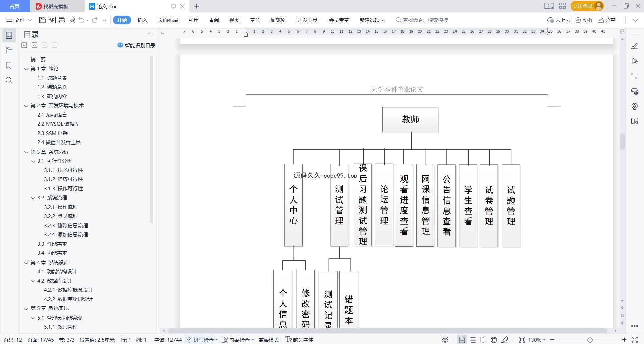The image size is (644, 344).
Task: Open the 文件 menu
Action: click(x=19, y=20)
